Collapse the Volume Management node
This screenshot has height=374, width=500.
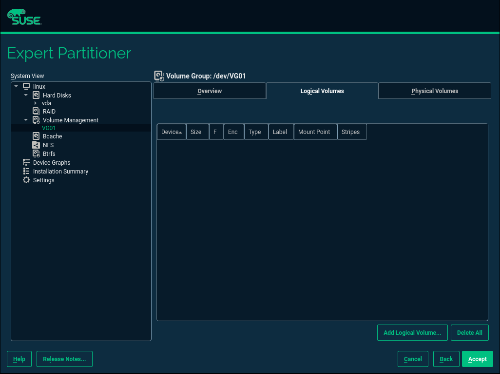click(x=26, y=120)
